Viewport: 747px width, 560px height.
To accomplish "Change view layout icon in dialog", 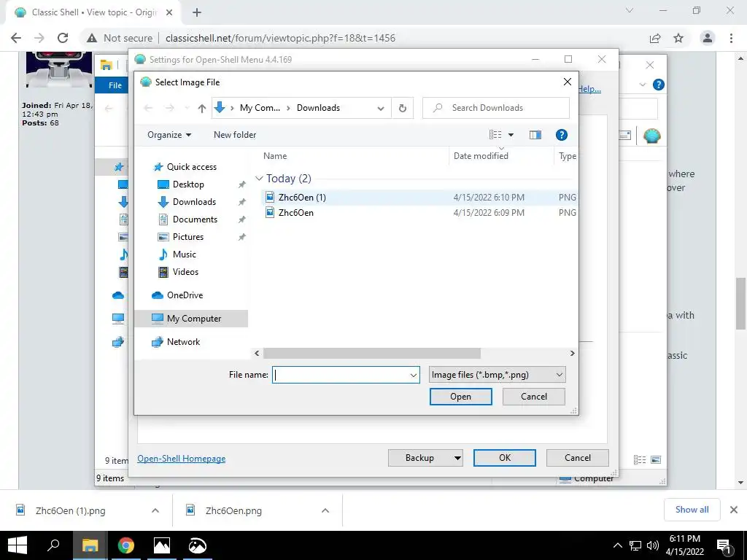I will coord(495,135).
